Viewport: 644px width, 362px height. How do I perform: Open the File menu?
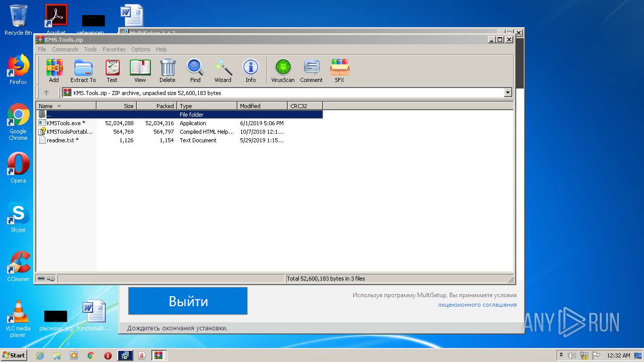click(x=42, y=49)
